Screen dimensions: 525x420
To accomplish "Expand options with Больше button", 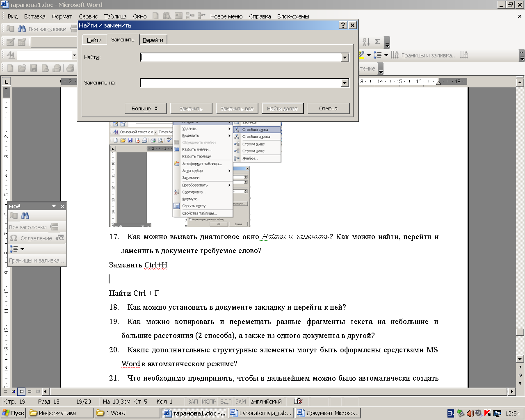I will click(145, 108).
